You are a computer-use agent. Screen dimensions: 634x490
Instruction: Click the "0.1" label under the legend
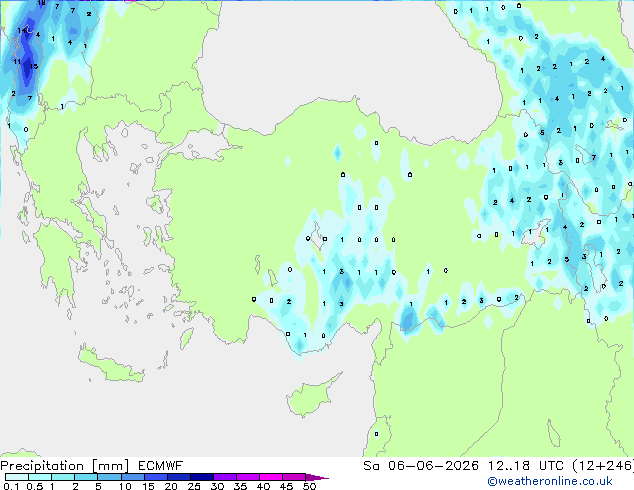(x=11, y=486)
